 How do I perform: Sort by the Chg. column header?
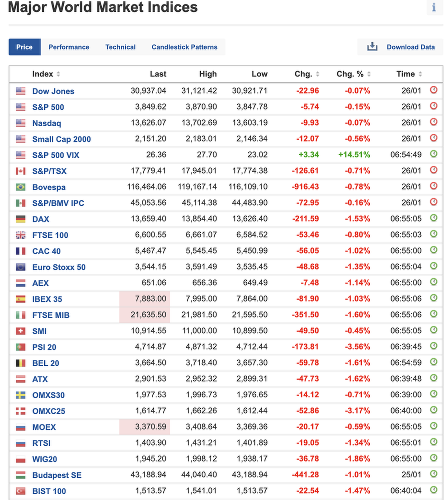point(317,74)
